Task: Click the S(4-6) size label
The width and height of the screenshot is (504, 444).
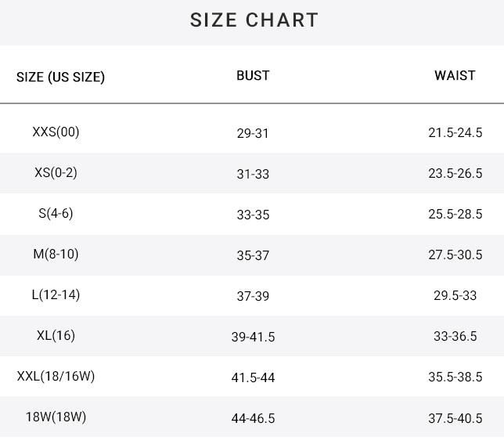Action: tap(56, 213)
